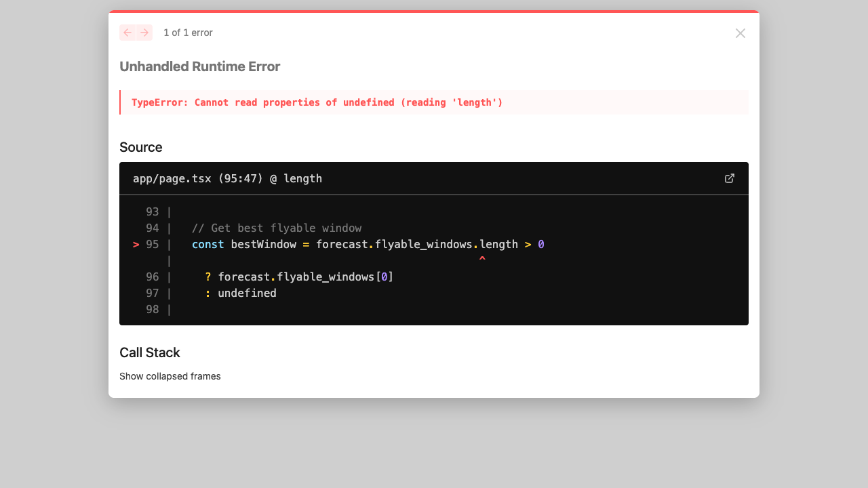Click the Call Stack heading

click(150, 352)
